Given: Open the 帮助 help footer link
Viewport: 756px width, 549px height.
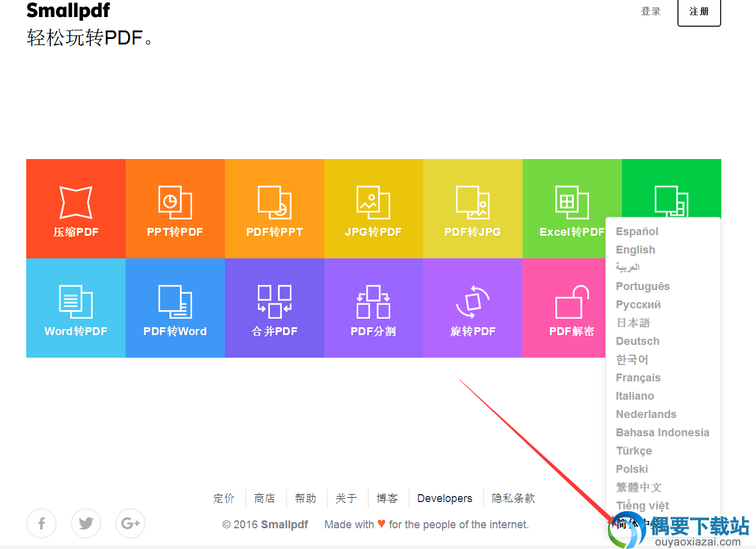Looking at the screenshot, I should point(305,498).
